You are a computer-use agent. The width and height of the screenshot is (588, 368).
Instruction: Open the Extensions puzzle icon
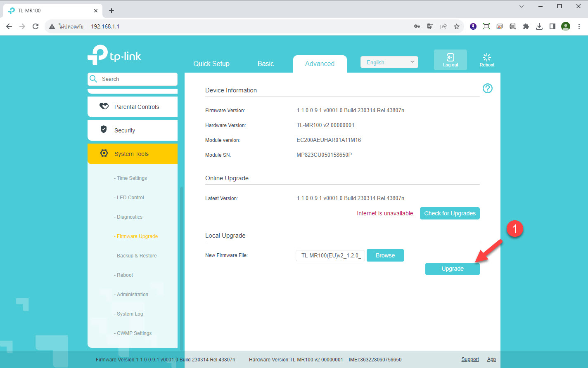526,26
